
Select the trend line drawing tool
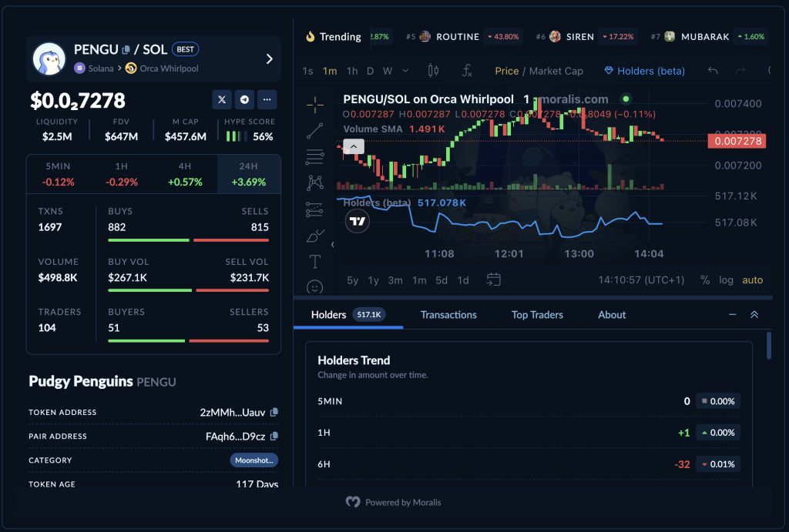[315, 131]
